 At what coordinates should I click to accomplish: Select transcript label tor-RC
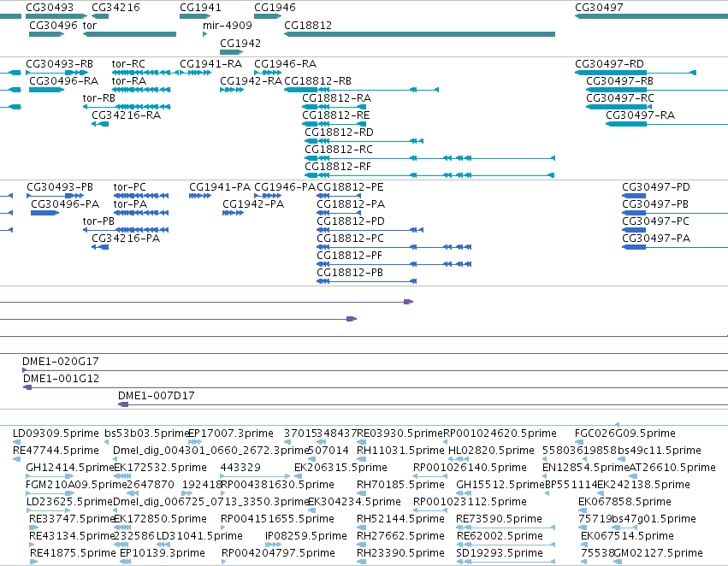coord(128,64)
